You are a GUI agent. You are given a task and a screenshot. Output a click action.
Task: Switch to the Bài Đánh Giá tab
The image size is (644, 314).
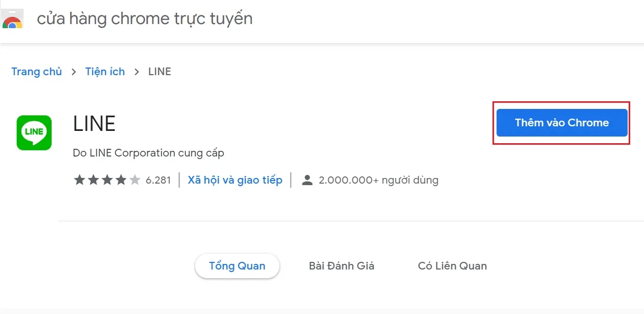tap(341, 265)
